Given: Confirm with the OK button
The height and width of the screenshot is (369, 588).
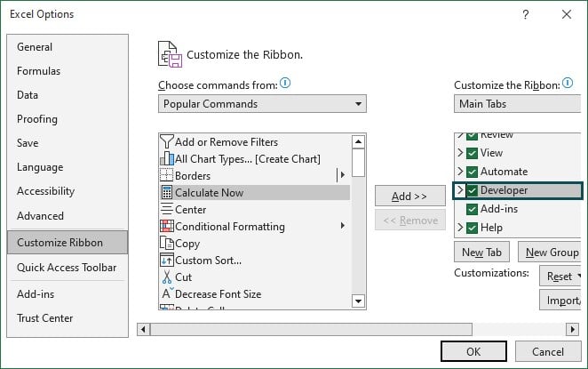Looking at the screenshot, I should (473, 351).
